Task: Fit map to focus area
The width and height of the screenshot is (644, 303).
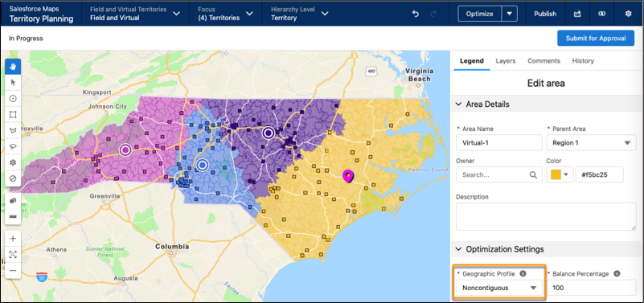Action: click(x=13, y=255)
